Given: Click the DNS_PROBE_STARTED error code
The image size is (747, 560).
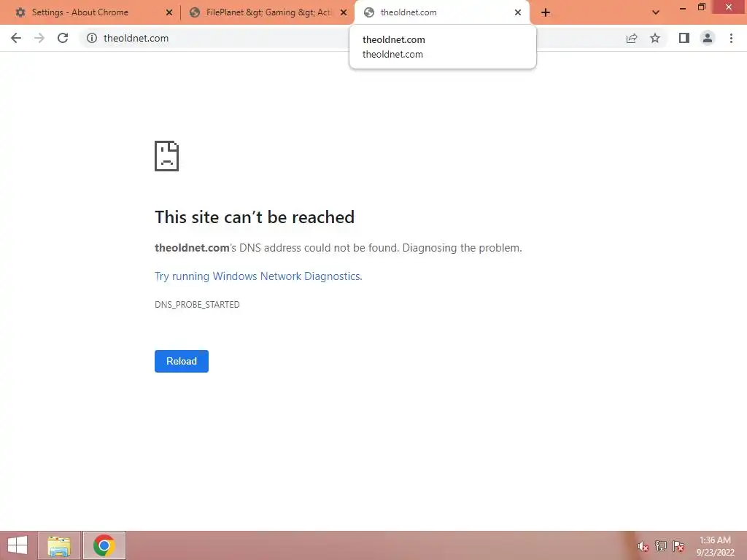Looking at the screenshot, I should coord(197,305).
